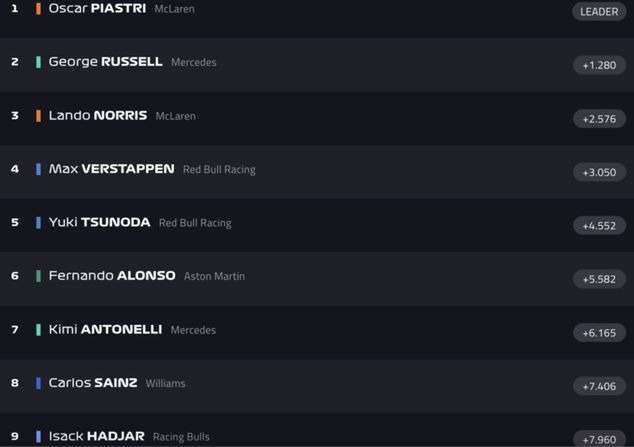The height and width of the screenshot is (447, 634).
Task: Click the +1.280 gap pill
Action: (599, 65)
